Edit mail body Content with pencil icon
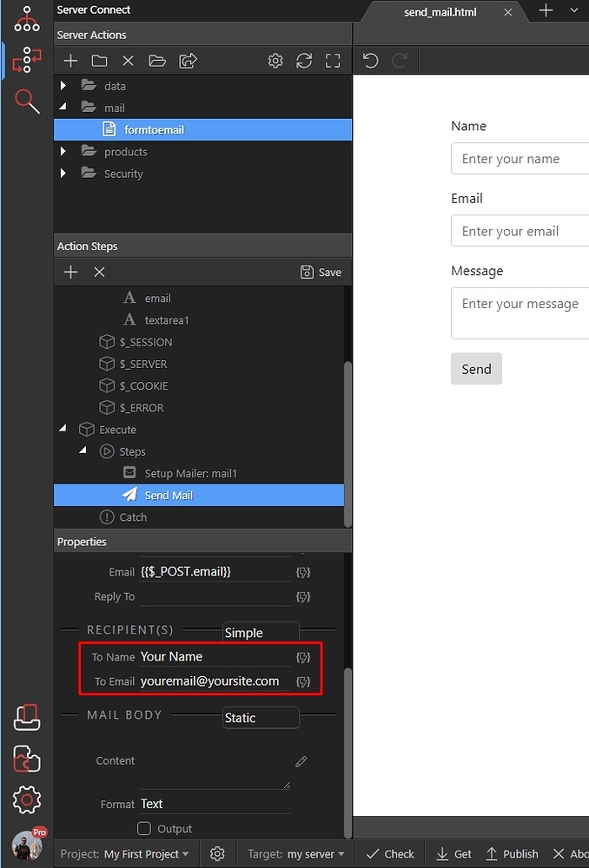Image resolution: width=589 pixels, height=868 pixels. tap(301, 761)
